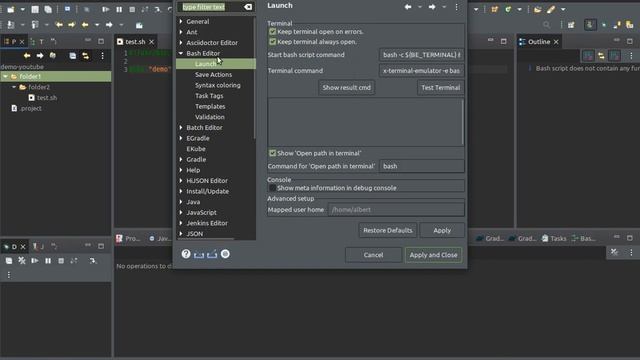Click back arrow in Package Explorer toolbar
Viewport: 640px width, 360px height.
tap(27, 56)
